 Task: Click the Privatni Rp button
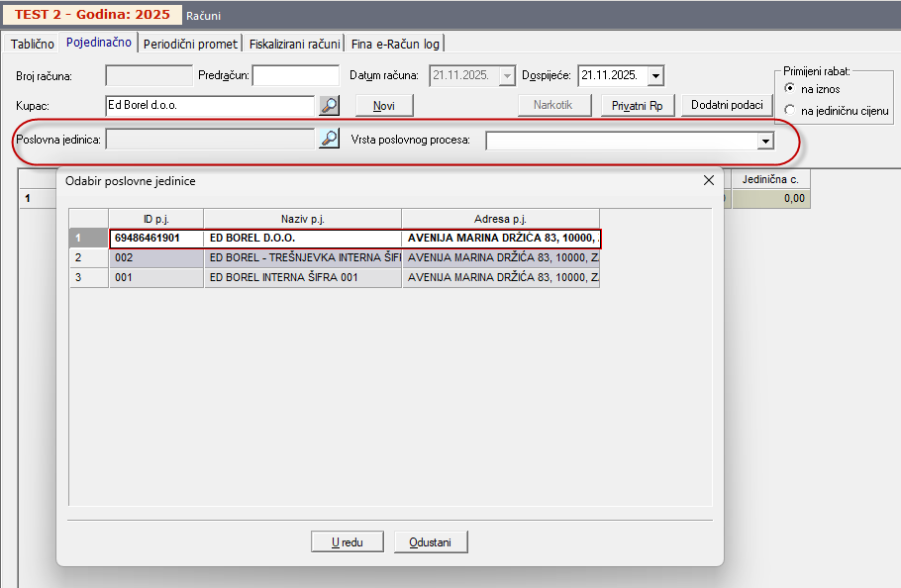point(637,106)
